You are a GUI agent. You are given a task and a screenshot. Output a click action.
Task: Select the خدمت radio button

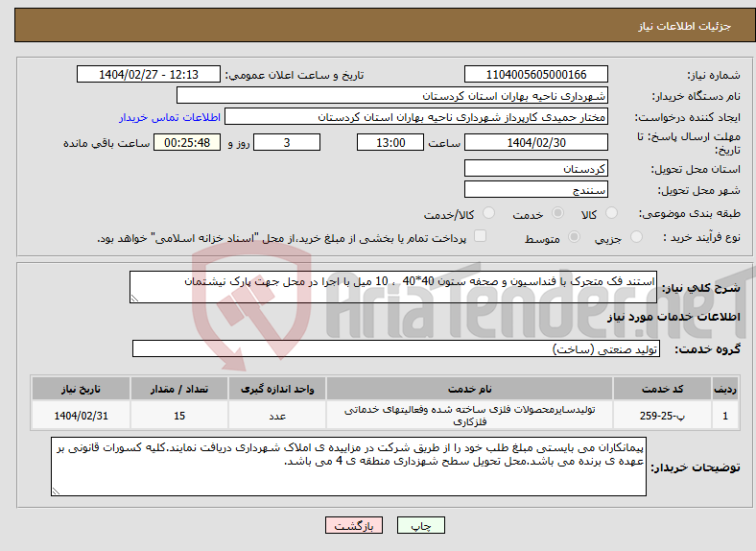pyautogui.click(x=557, y=213)
